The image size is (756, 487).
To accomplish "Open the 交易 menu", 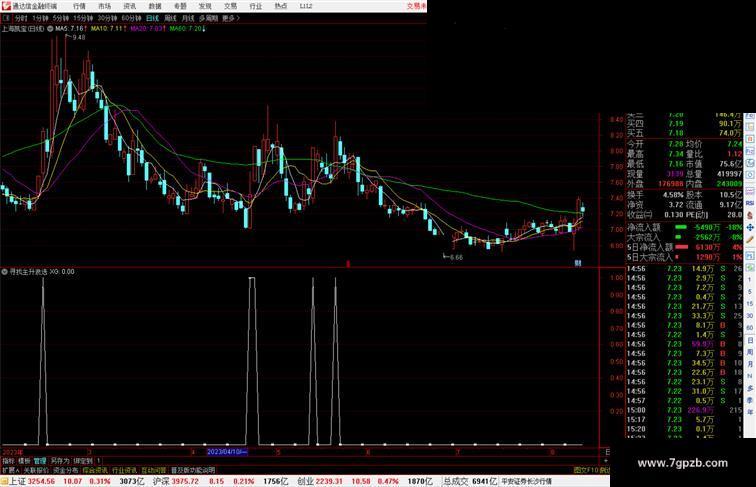I will 230,6.
